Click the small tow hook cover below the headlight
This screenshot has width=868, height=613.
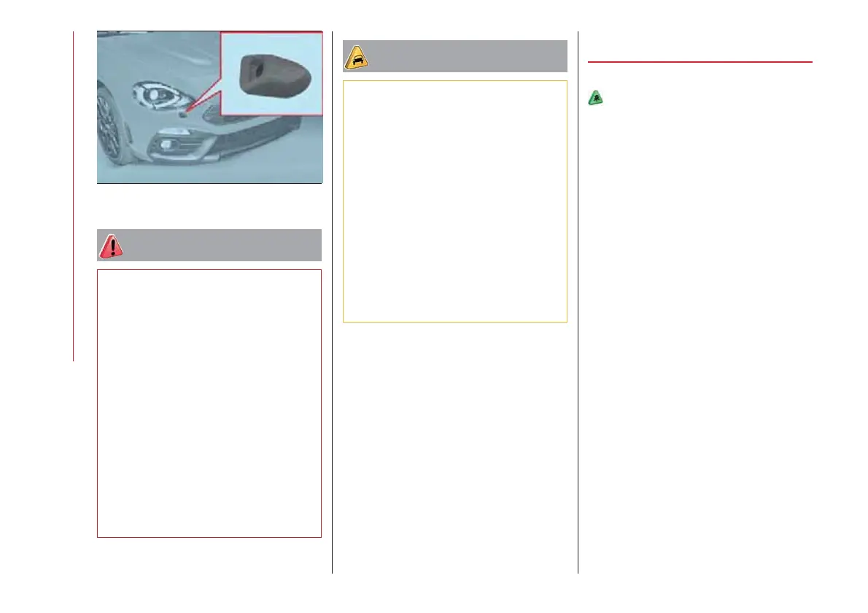182,114
